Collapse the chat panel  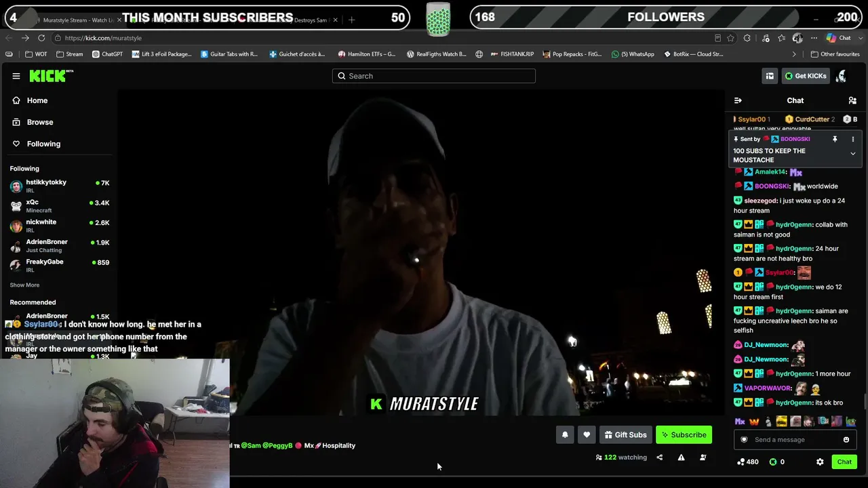coord(738,100)
